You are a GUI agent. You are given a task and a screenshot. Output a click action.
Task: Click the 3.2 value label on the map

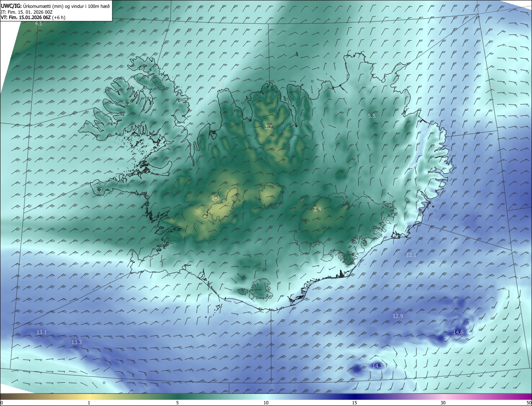coord(268,127)
